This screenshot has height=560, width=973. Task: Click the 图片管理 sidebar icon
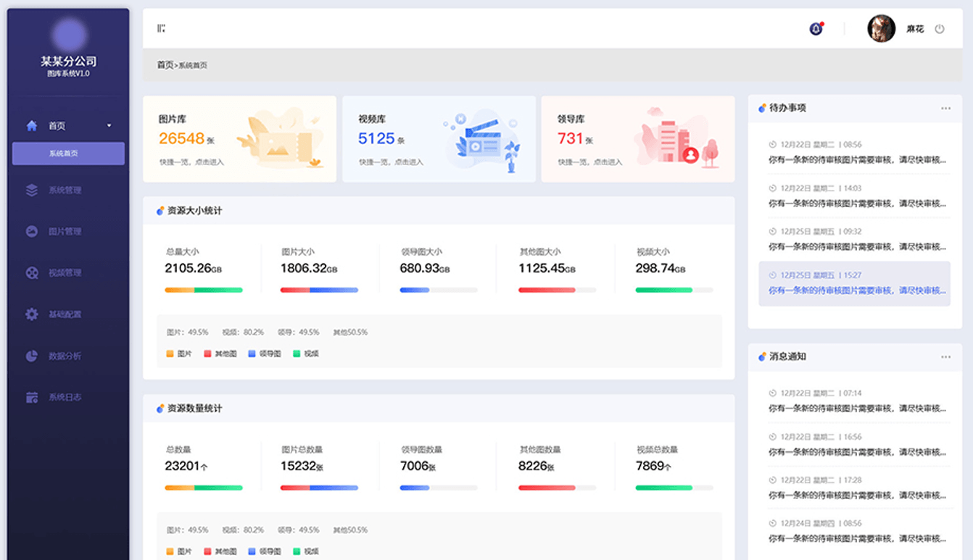click(32, 232)
